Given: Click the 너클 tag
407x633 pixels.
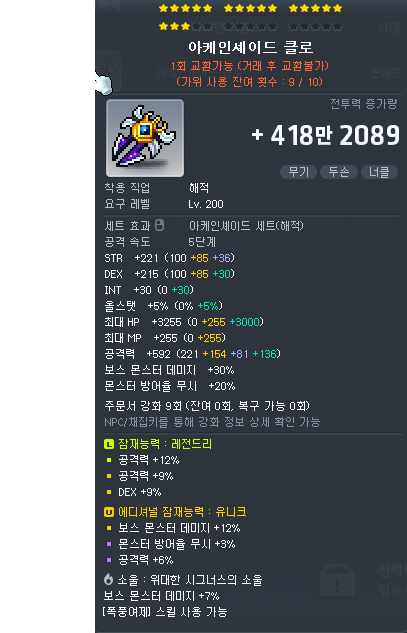Looking at the screenshot, I should click(x=379, y=172).
